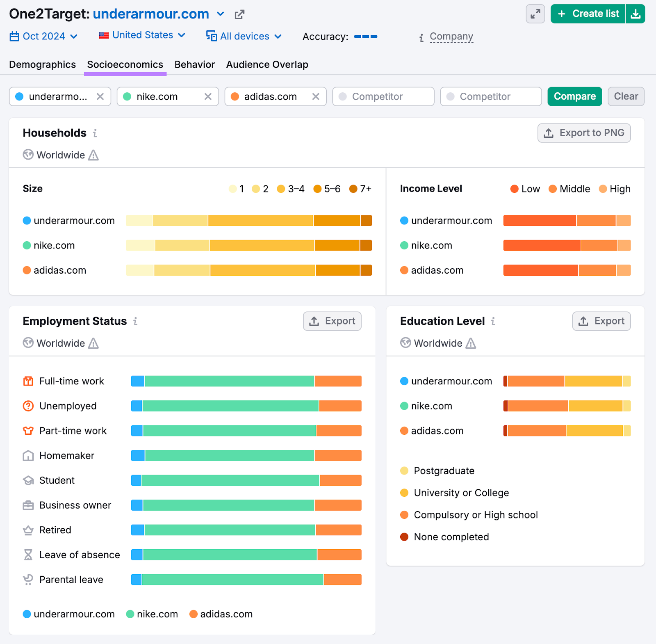Click warning icon next to Households Worldwide
This screenshot has width=656, height=644.
click(x=93, y=155)
